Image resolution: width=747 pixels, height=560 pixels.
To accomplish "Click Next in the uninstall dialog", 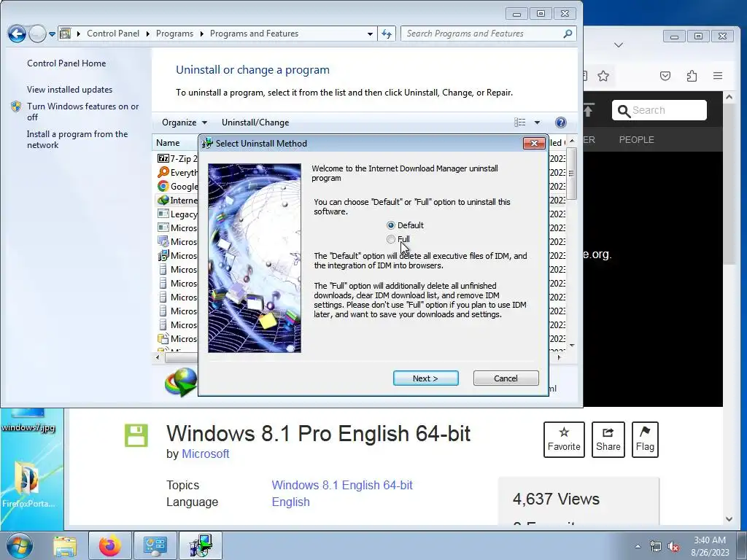I will 425,378.
